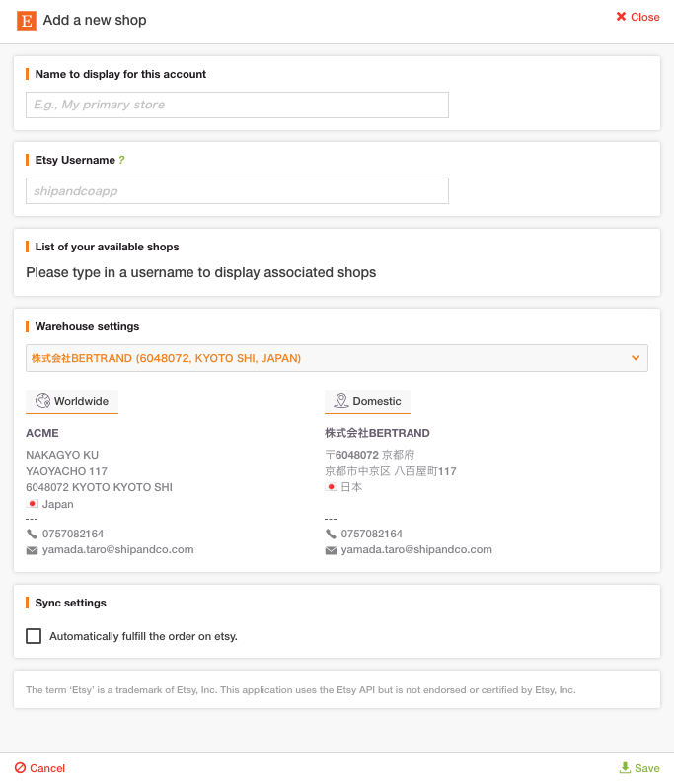This screenshot has width=674, height=784.
Task: Click the Domestic phone number 0757082164
Action: click(372, 534)
